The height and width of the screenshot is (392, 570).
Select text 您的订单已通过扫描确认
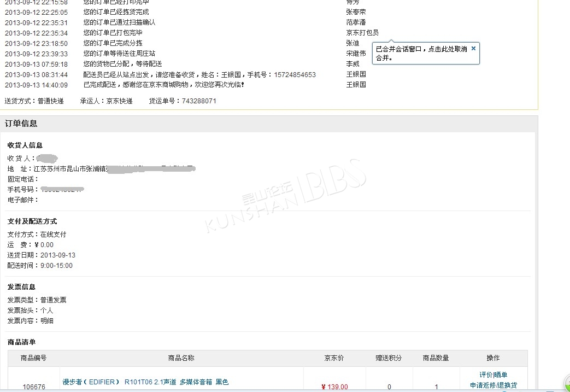click(119, 22)
